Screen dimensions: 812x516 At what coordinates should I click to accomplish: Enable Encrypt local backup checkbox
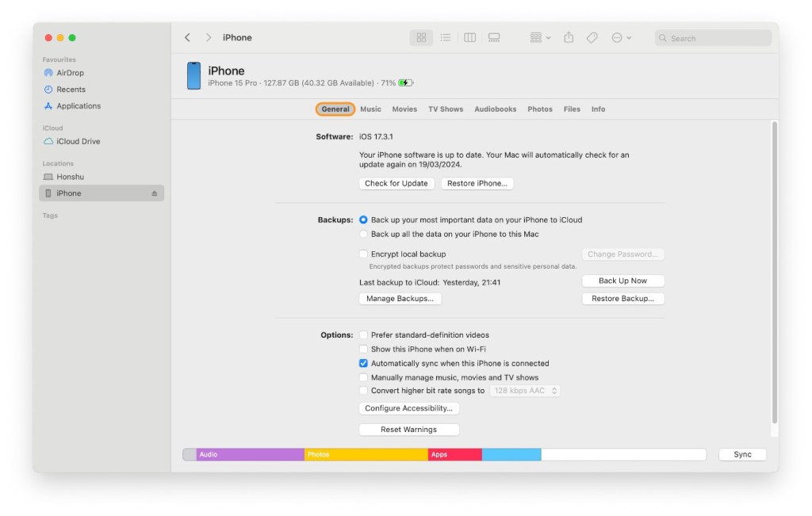(364, 254)
